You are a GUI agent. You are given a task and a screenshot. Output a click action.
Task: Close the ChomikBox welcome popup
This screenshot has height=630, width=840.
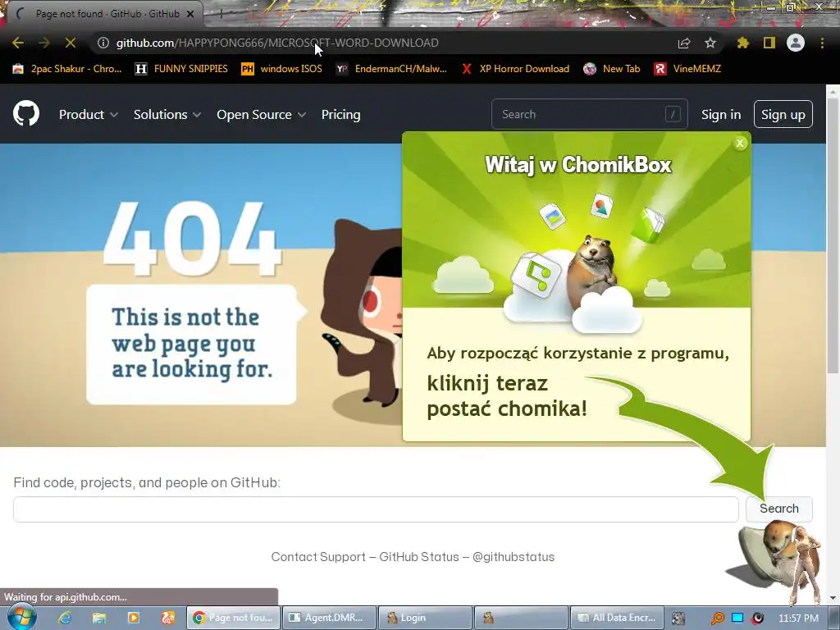(x=740, y=143)
